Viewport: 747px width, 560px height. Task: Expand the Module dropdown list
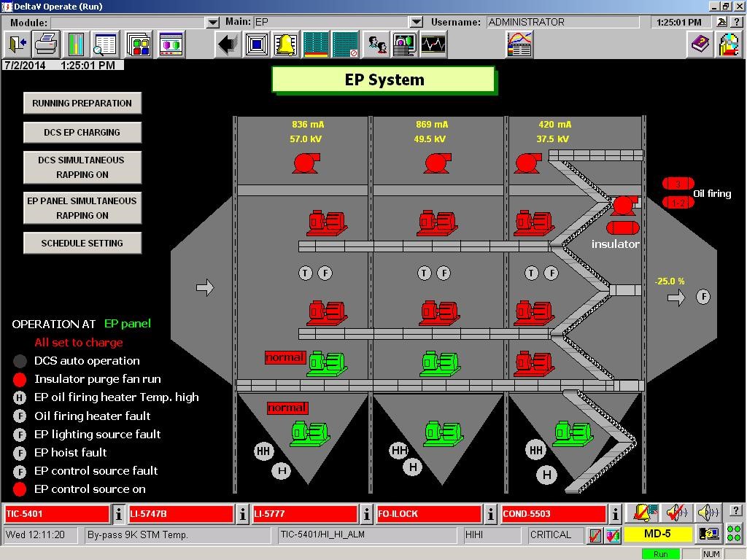[213, 23]
